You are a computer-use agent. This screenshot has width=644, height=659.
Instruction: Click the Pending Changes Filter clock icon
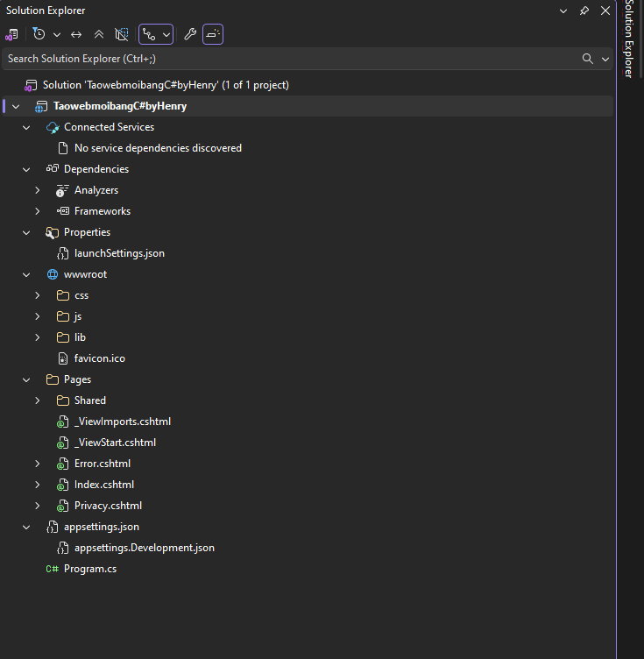pyautogui.click(x=39, y=34)
